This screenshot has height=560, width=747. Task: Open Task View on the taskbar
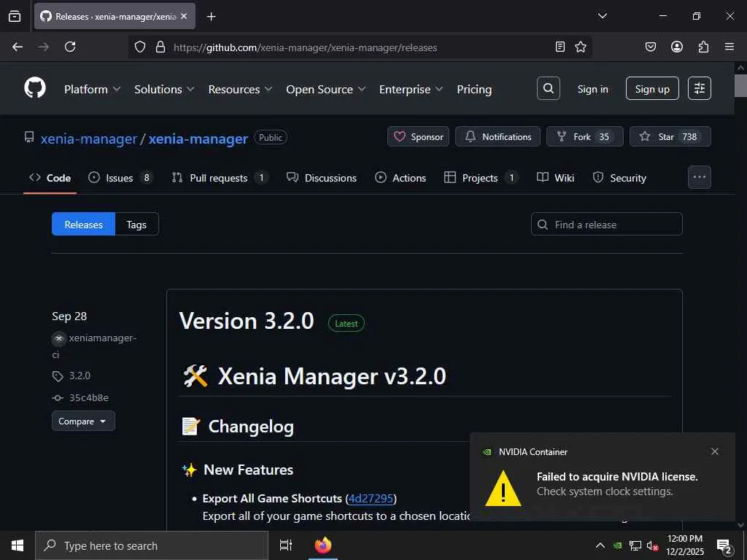[x=286, y=545]
